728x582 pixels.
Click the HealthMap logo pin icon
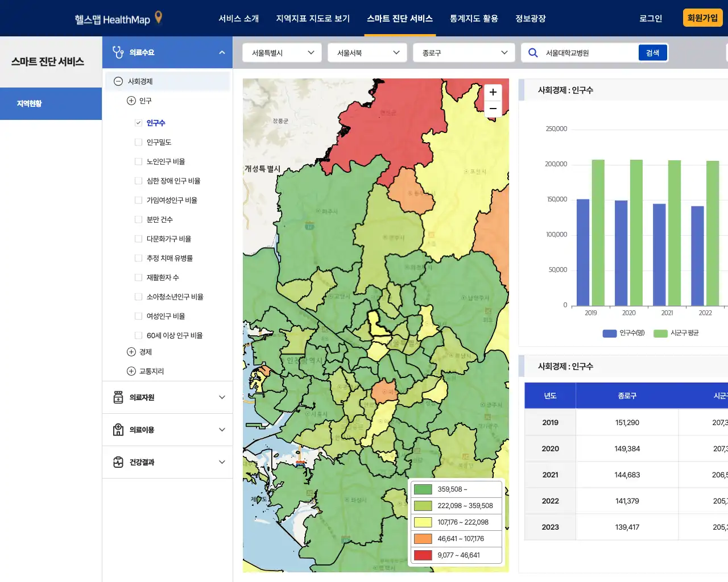(x=159, y=18)
